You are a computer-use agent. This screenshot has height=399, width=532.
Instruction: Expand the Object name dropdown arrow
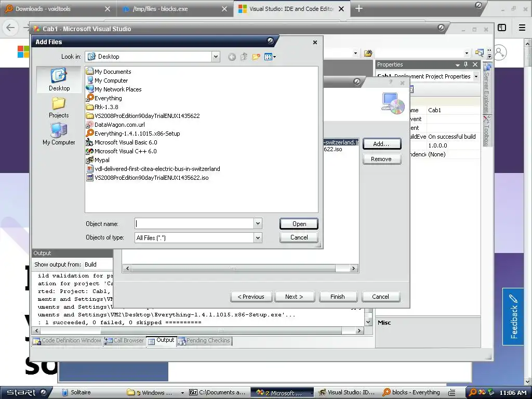tap(258, 223)
